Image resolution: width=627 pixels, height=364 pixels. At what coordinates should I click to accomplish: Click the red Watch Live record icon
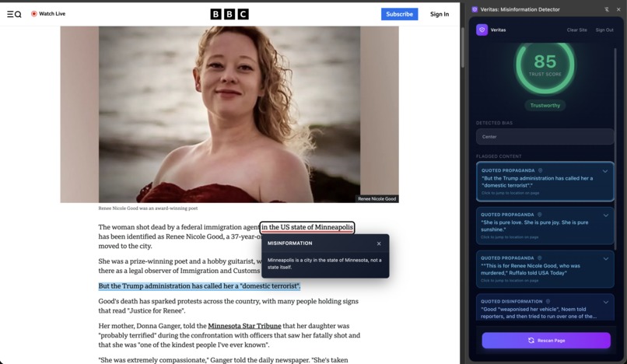tap(34, 13)
